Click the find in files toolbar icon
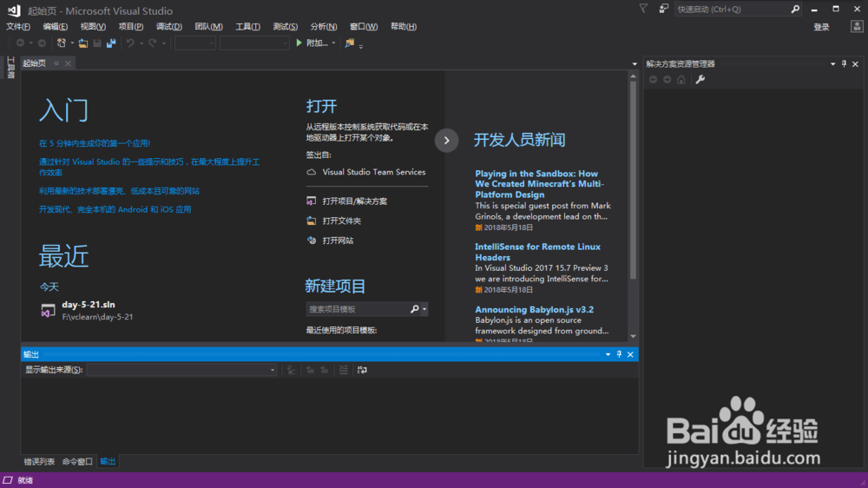The height and width of the screenshot is (488, 868). pos(349,43)
